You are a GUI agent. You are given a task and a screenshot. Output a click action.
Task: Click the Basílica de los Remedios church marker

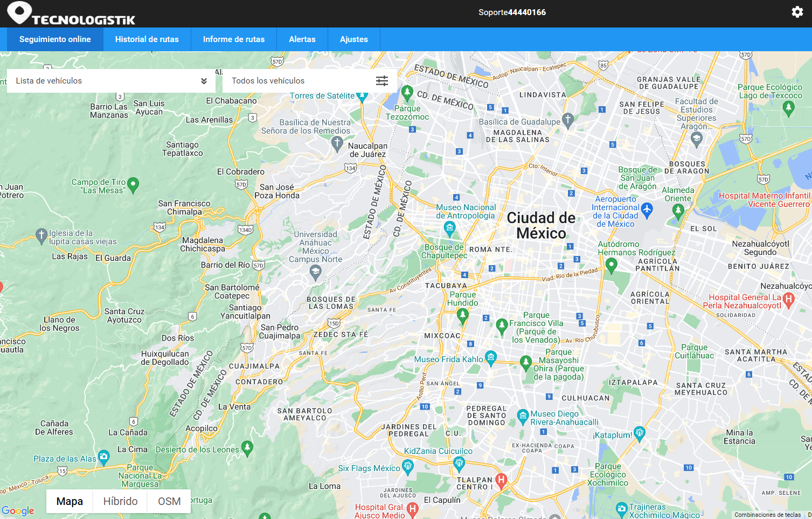pyautogui.click(x=337, y=143)
